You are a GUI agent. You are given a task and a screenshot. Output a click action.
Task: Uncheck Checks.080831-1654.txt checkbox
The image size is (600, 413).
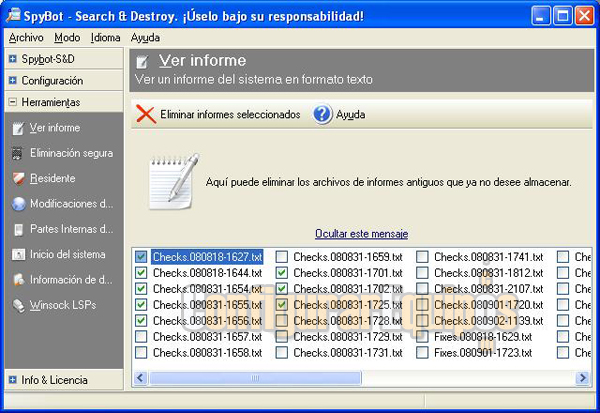click(x=141, y=289)
